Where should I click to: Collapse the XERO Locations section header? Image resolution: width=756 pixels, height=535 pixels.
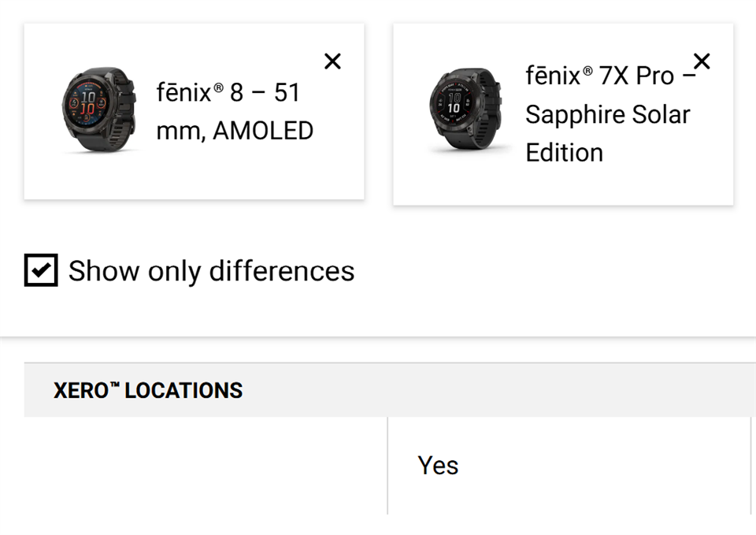pyautogui.click(x=390, y=390)
